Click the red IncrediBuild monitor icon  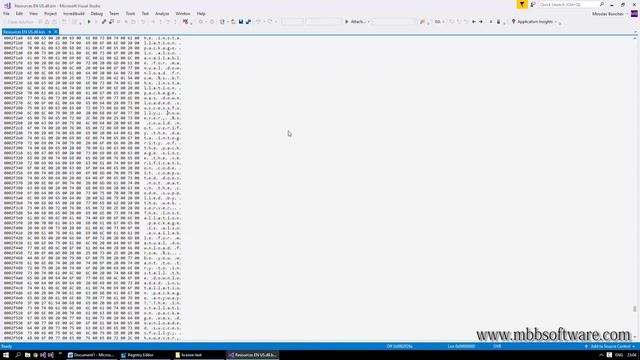coord(185,22)
